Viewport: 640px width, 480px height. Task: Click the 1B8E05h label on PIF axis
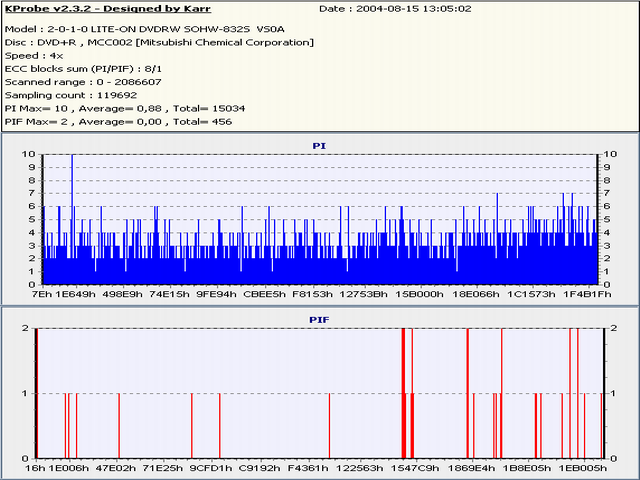(527, 468)
